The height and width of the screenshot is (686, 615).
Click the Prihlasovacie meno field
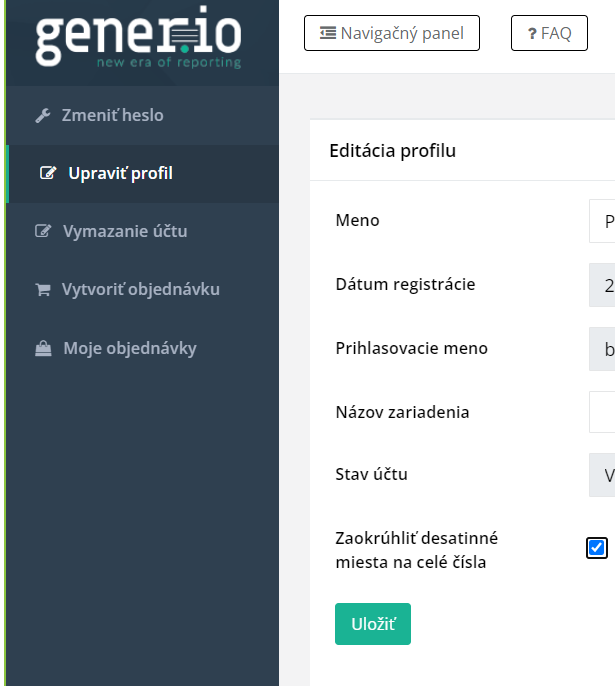tap(602, 349)
